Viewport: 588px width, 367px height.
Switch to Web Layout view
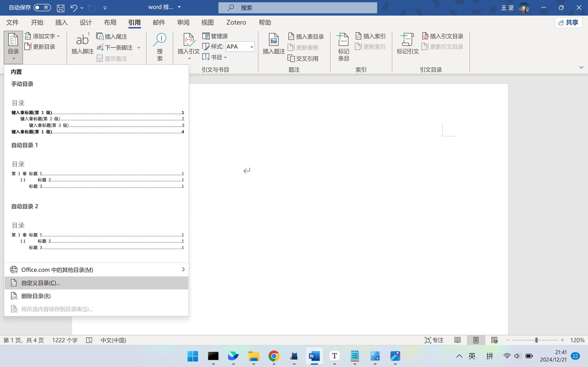[494, 340]
